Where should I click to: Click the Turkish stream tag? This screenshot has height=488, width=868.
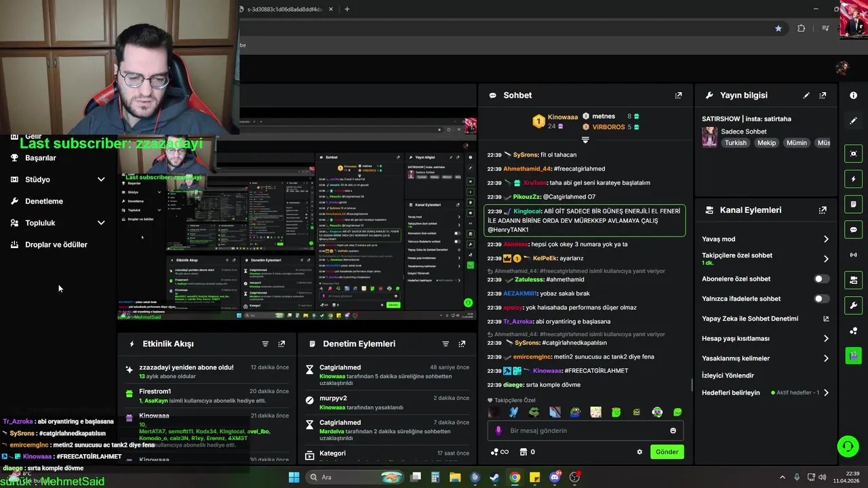(x=735, y=143)
